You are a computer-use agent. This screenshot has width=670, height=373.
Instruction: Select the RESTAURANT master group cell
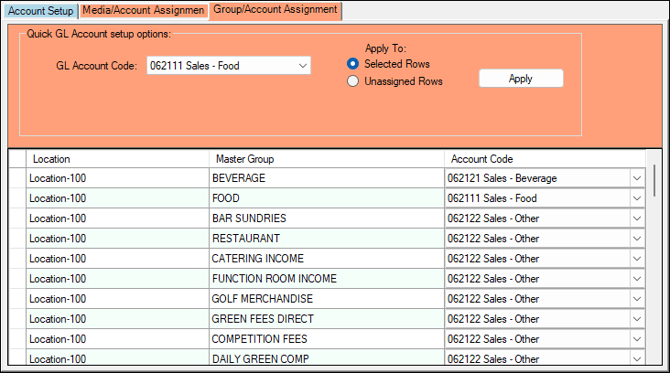point(327,238)
